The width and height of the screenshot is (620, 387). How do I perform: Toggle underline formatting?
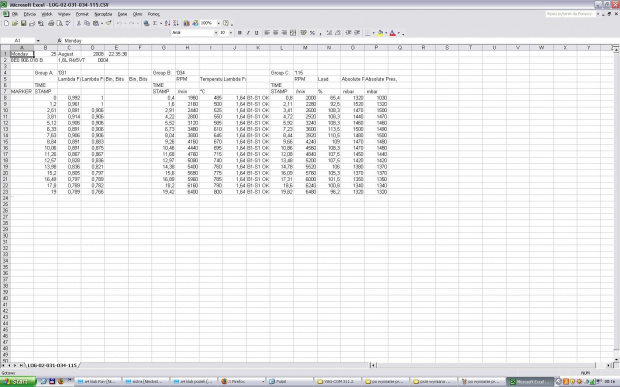(x=257, y=33)
